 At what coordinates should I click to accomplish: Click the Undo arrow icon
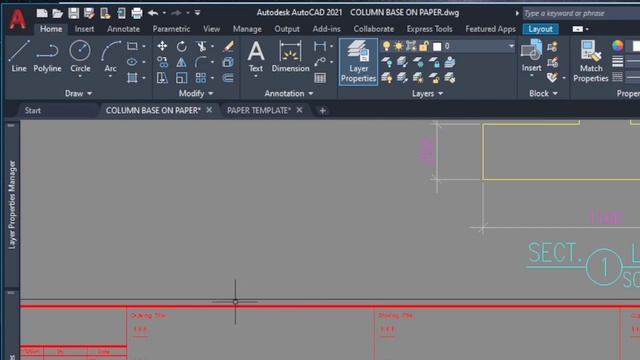(153, 13)
